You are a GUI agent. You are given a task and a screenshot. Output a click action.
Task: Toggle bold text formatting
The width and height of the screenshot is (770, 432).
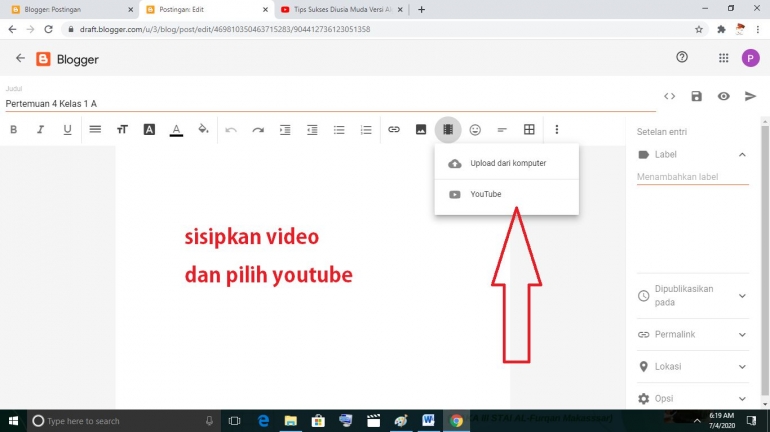click(x=14, y=129)
